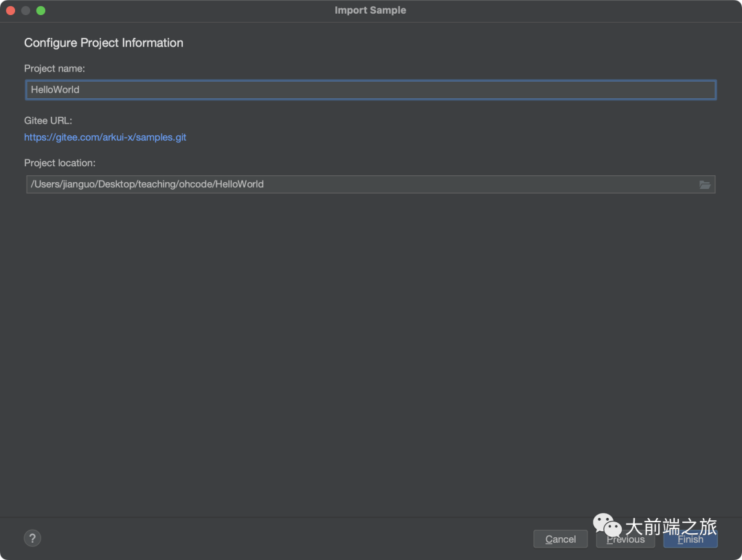The height and width of the screenshot is (560, 742).
Task: Click the gray minimize window button
Action: [x=25, y=10]
